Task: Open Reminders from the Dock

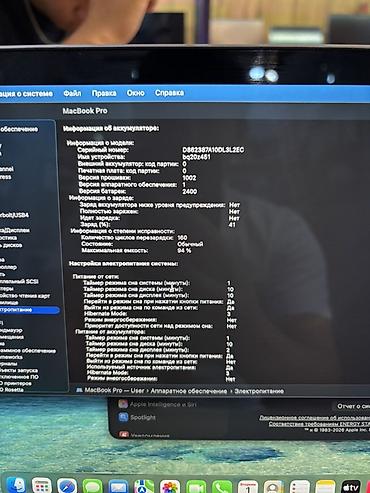Action: point(300,487)
